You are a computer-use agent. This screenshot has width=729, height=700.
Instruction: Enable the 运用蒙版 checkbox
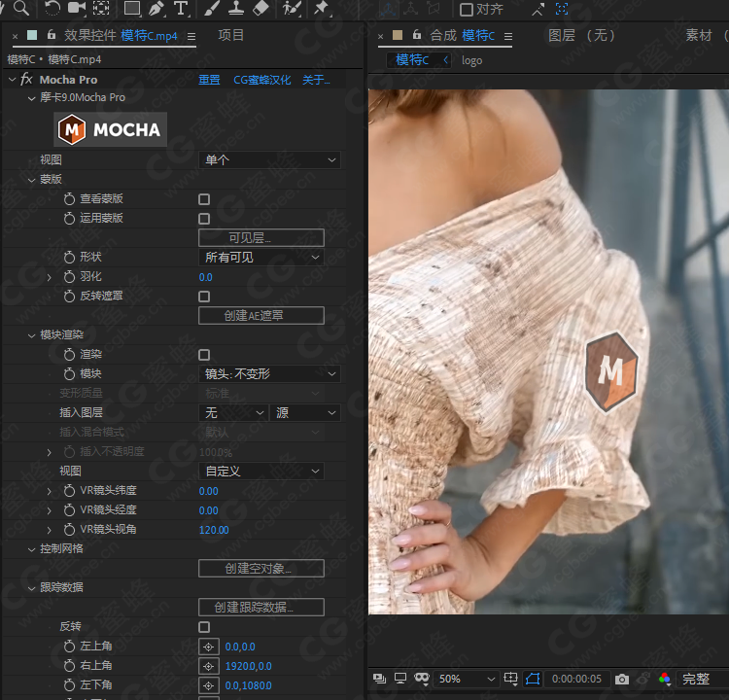[x=204, y=219]
